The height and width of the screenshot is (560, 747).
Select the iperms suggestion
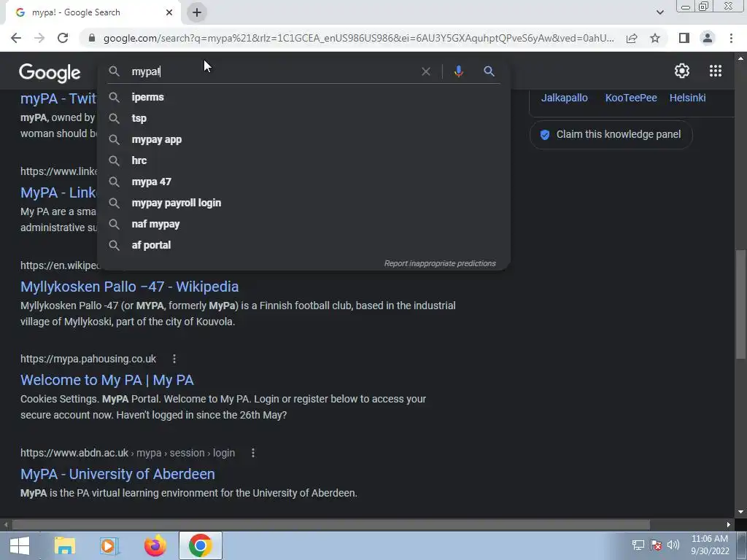coord(303,97)
